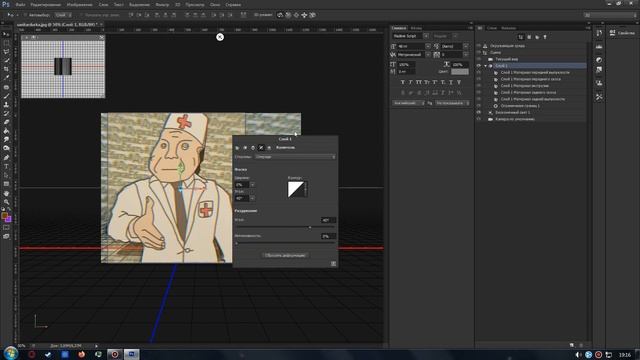Select the Move tool in the toolbox

tap(6, 34)
